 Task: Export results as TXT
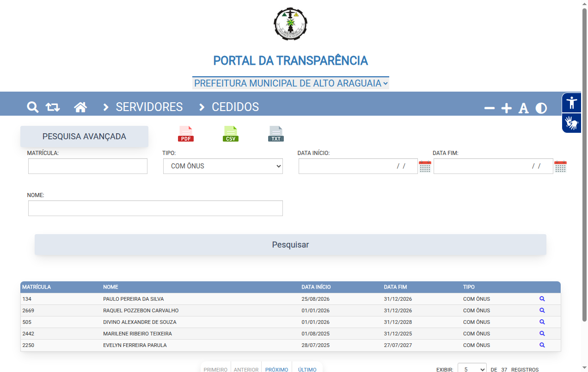point(276,134)
